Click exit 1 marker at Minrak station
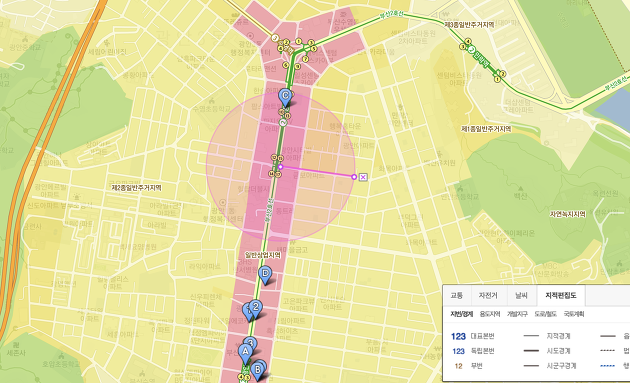 coord(497,79)
